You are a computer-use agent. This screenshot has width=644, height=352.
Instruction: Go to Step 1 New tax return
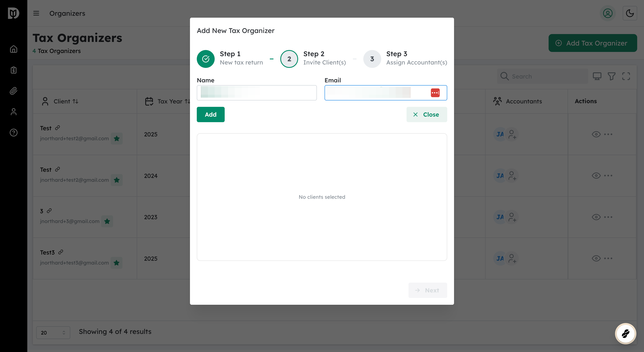click(206, 59)
